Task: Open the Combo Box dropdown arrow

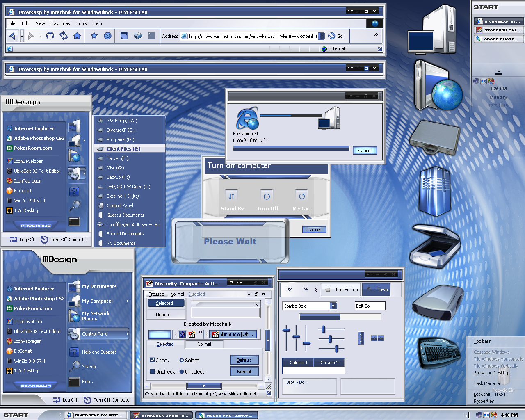Action: [333, 306]
